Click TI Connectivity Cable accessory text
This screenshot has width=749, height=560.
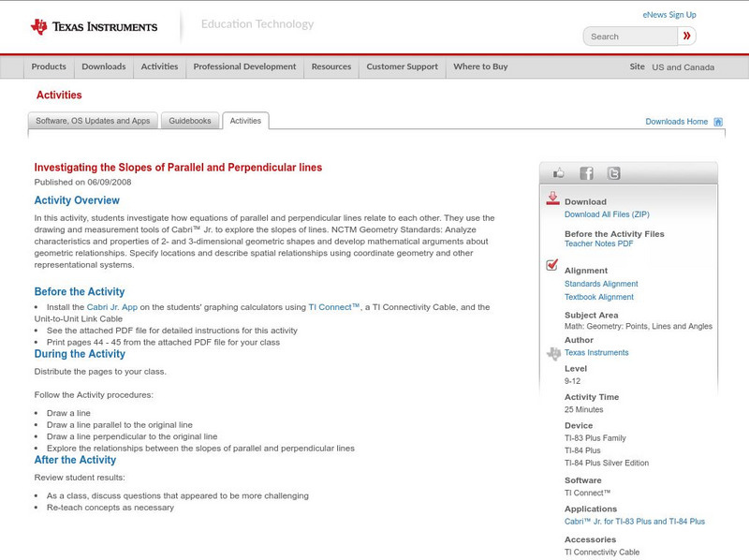(x=602, y=552)
